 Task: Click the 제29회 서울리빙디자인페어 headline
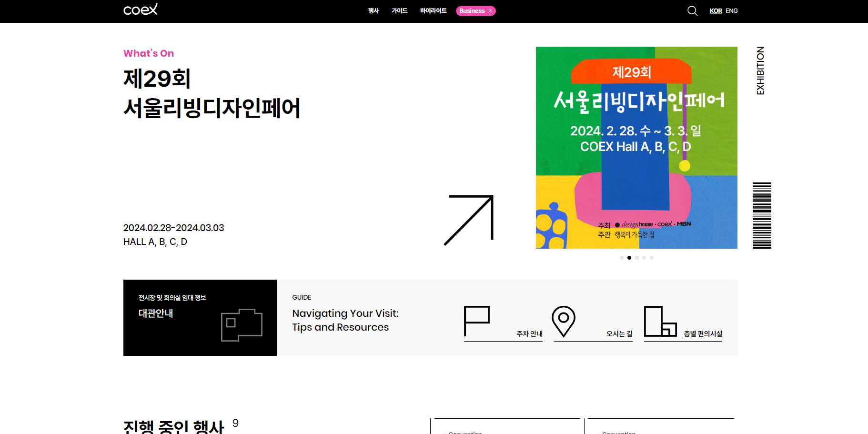[212, 93]
